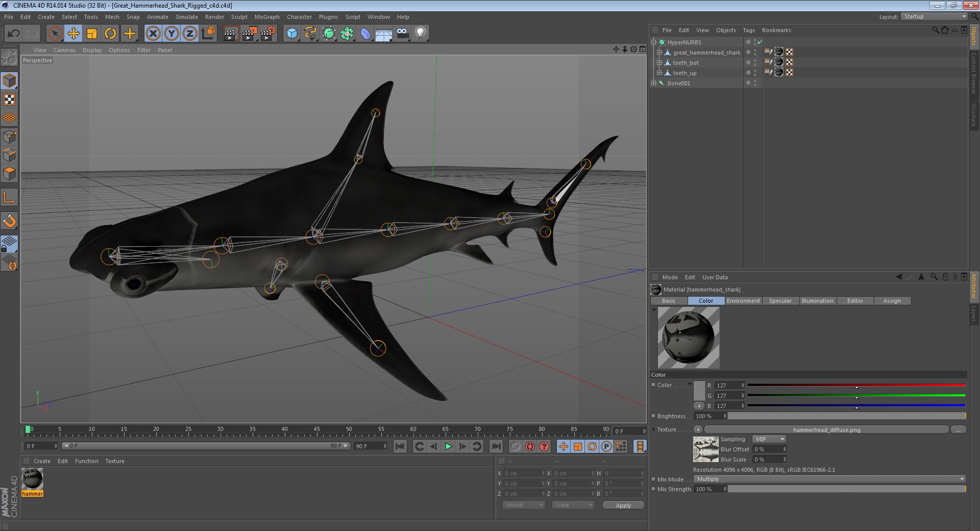Open render settings icon
The image size is (980, 531).
pos(268,34)
